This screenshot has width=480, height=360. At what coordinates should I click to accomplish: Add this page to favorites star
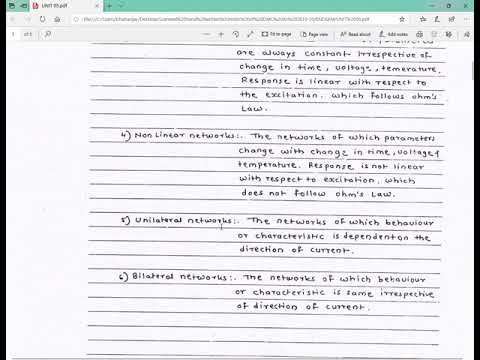402,19
